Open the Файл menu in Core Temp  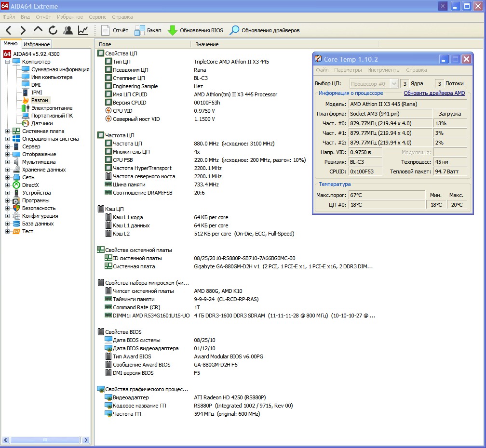pos(323,70)
